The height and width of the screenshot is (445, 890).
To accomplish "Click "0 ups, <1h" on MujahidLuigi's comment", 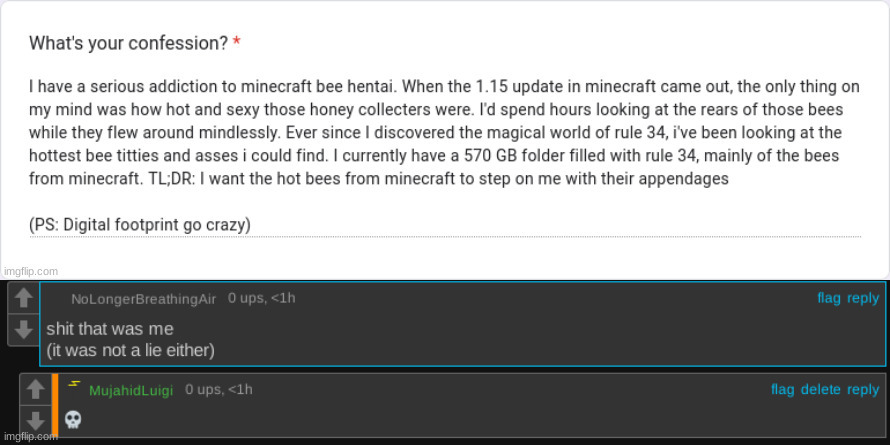I will [219, 389].
